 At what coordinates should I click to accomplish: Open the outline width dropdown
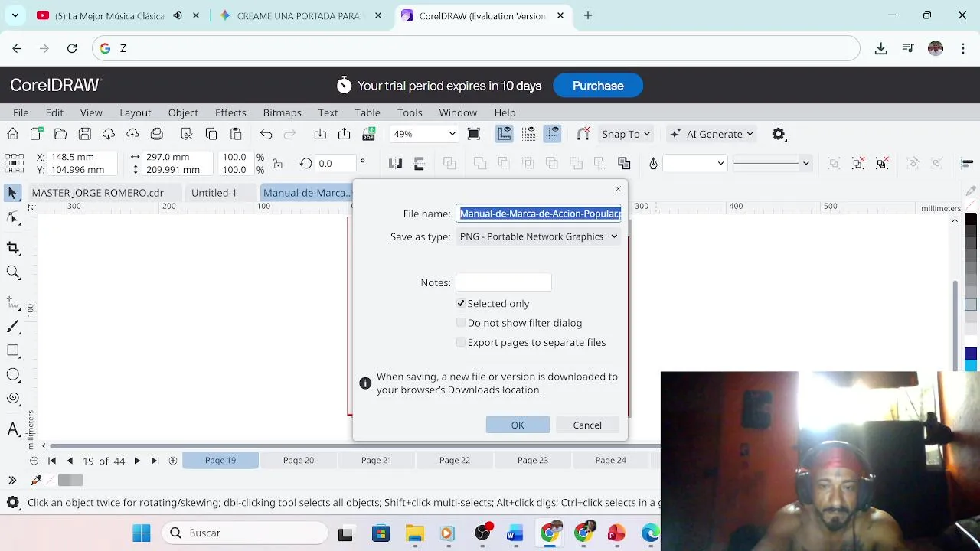pos(720,163)
